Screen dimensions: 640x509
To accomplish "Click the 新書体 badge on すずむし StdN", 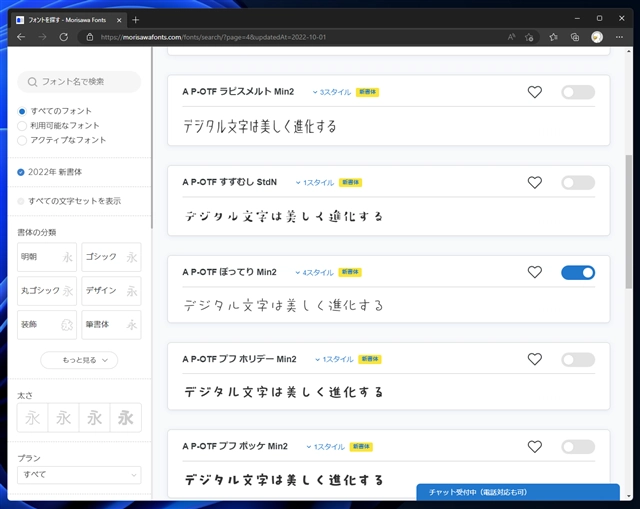I will click(x=351, y=182).
